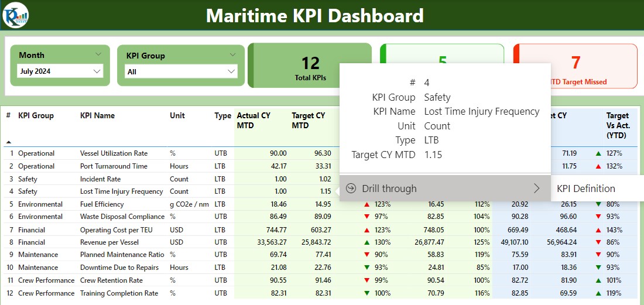Click green up arrow next to 101% YTD
The height and width of the screenshot is (305, 644).
[598, 281]
